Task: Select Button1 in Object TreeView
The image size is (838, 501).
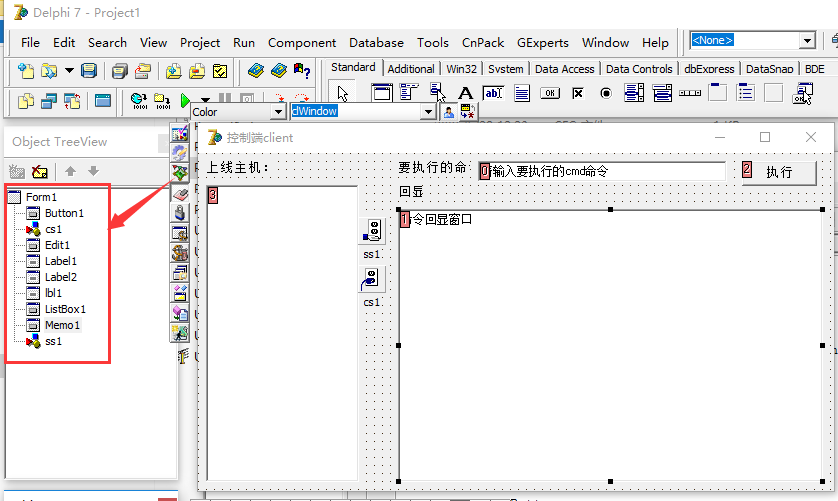Action: click(64, 213)
